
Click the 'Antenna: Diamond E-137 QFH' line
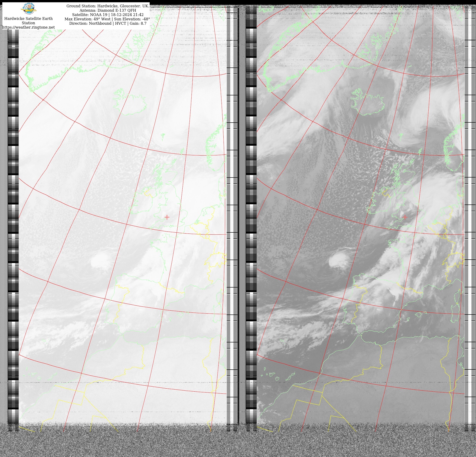point(108,10)
